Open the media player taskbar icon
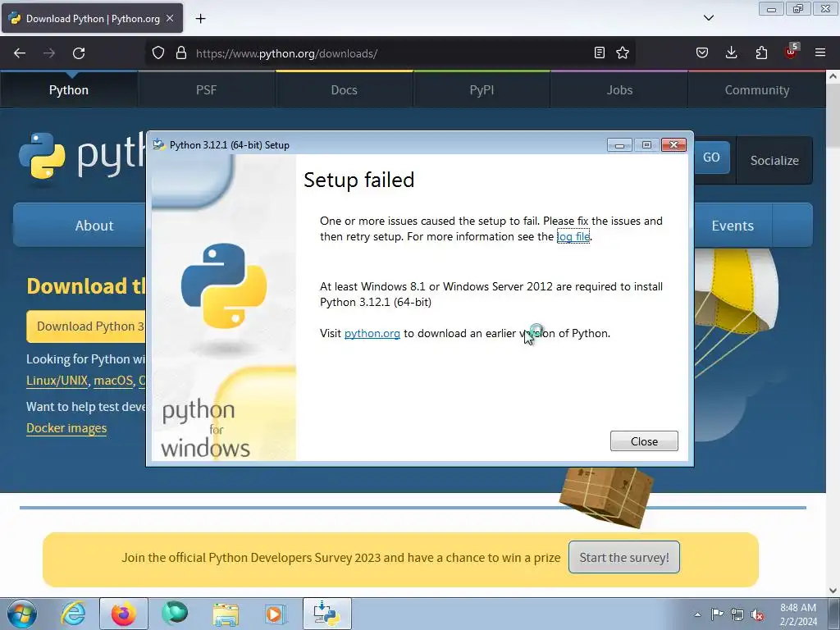Image resolution: width=840 pixels, height=630 pixels. click(x=276, y=614)
